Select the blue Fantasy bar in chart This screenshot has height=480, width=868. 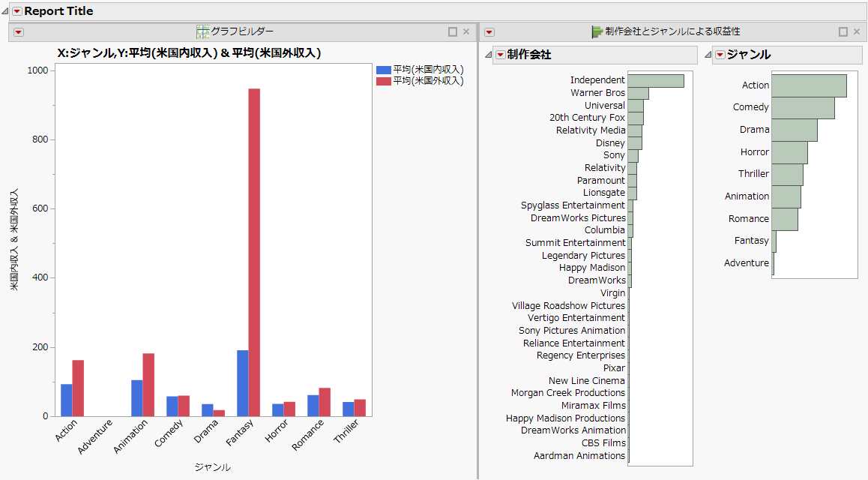[x=242, y=383]
